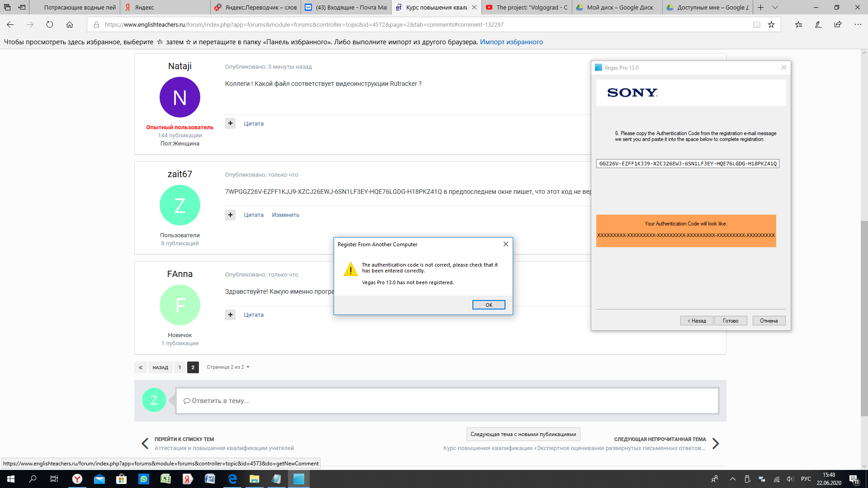Open the favorites hub icon

coord(799,24)
